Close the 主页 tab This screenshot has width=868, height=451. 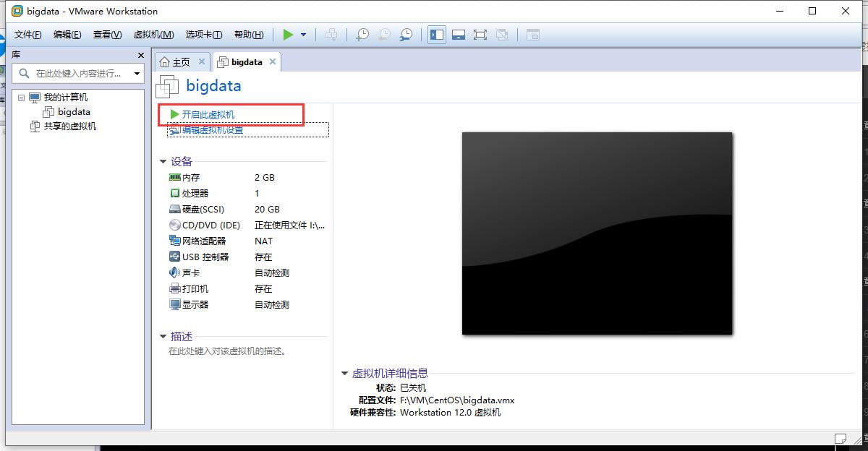(202, 62)
